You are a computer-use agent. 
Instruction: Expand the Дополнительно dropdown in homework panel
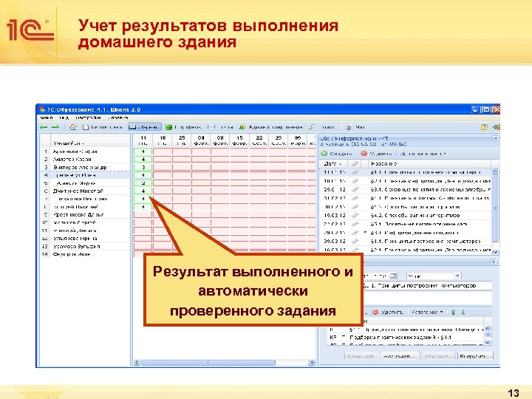pyautogui.click(x=423, y=154)
